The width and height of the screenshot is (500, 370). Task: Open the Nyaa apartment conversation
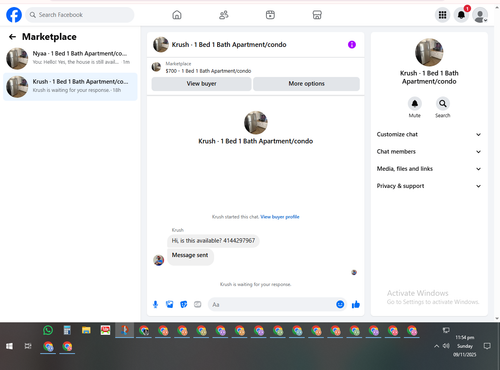point(70,58)
